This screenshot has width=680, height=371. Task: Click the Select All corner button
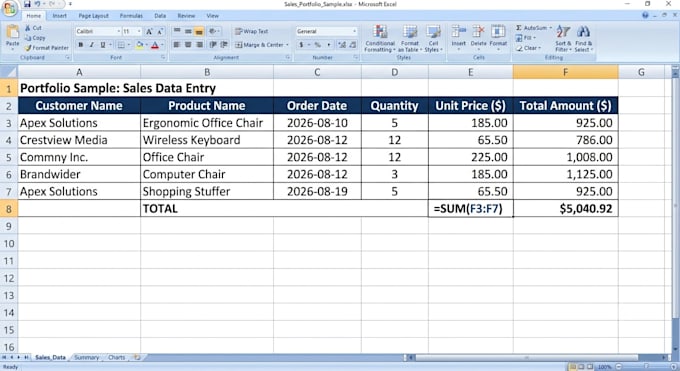pyautogui.click(x=9, y=72)
